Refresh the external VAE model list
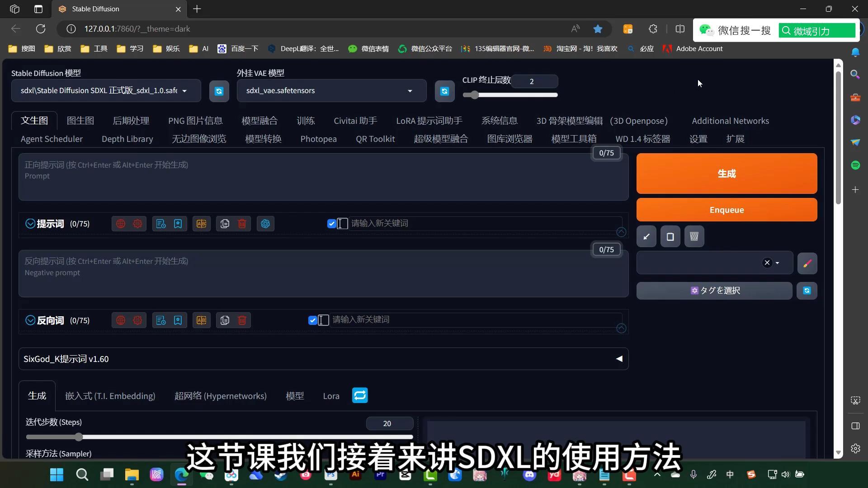The image size is (868, 488). (x=444, y=91)
